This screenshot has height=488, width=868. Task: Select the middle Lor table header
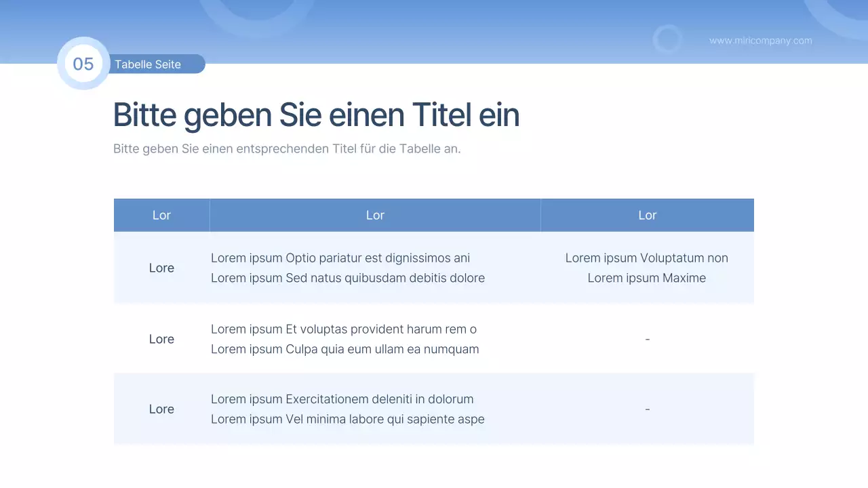click(375, 215)
